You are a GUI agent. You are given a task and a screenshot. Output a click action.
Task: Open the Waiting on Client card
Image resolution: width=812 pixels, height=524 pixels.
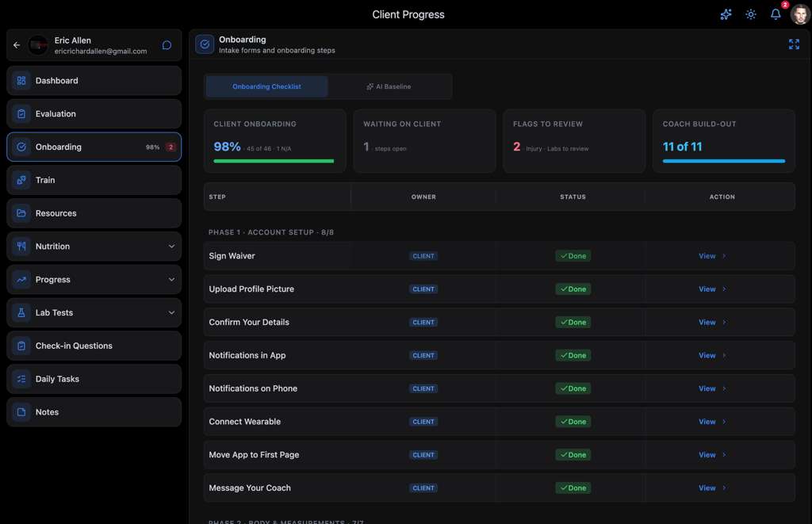point(424,141)
